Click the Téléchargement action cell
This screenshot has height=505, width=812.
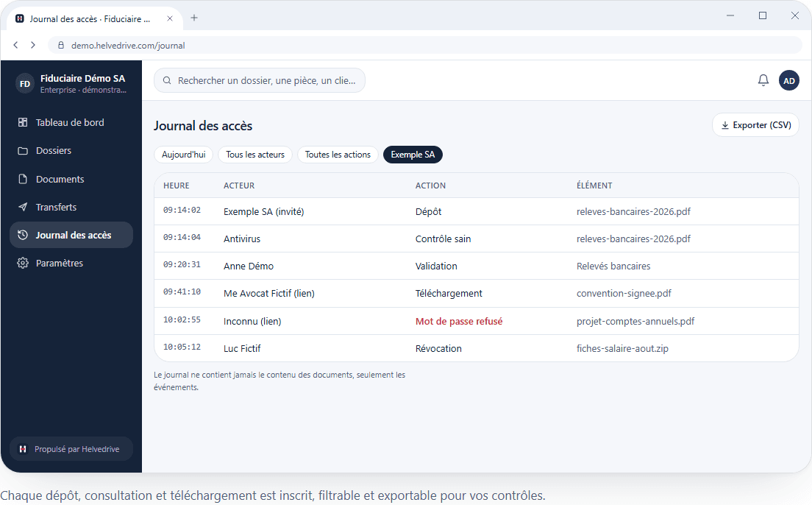pyautogui.click(x=449, y=294)
